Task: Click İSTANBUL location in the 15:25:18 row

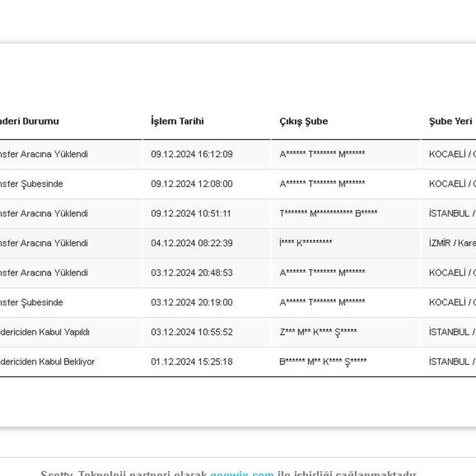Action: [452, 362]
